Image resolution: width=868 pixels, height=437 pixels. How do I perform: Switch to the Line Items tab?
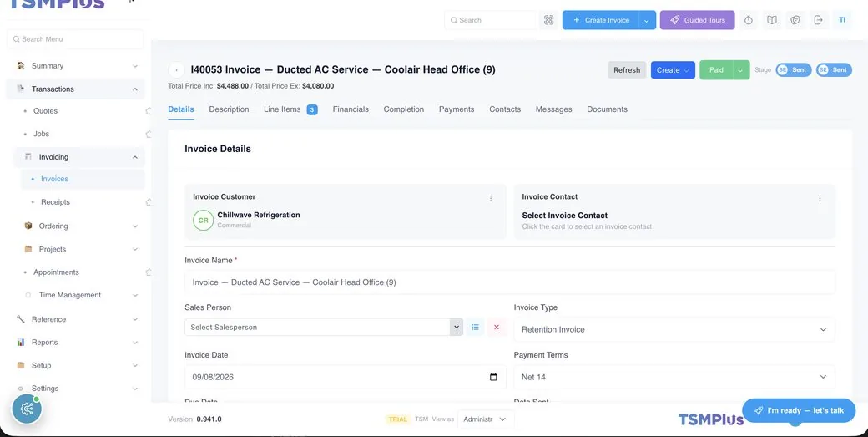tap(290, 109)
